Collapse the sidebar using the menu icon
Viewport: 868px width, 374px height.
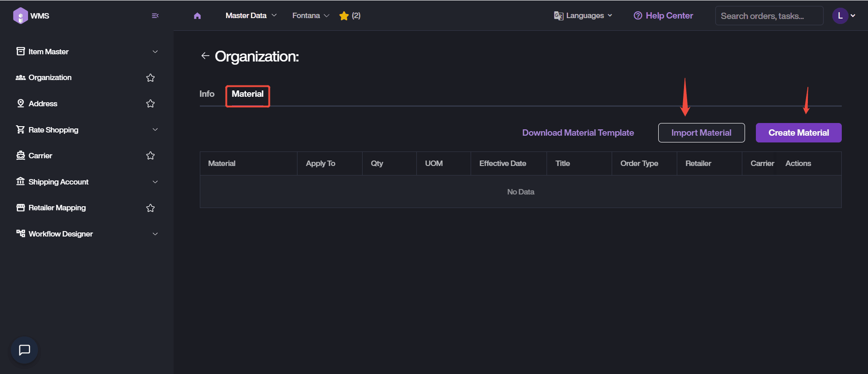click(x=155, y=16)
